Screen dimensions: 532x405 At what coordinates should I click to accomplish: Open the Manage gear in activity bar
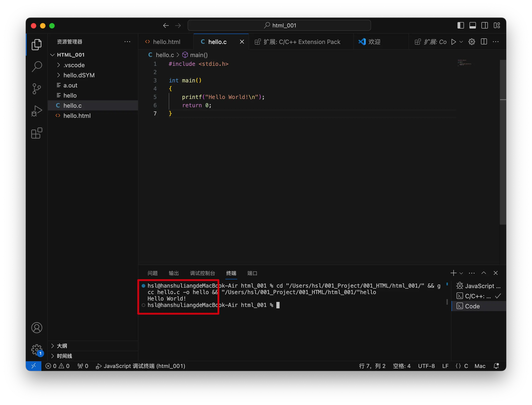point(37,350)
